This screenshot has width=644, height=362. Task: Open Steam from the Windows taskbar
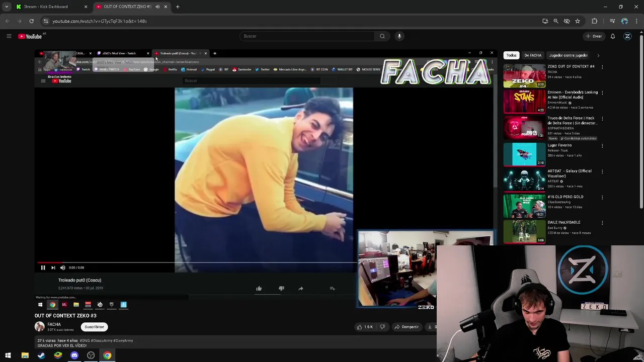point(41,355)
